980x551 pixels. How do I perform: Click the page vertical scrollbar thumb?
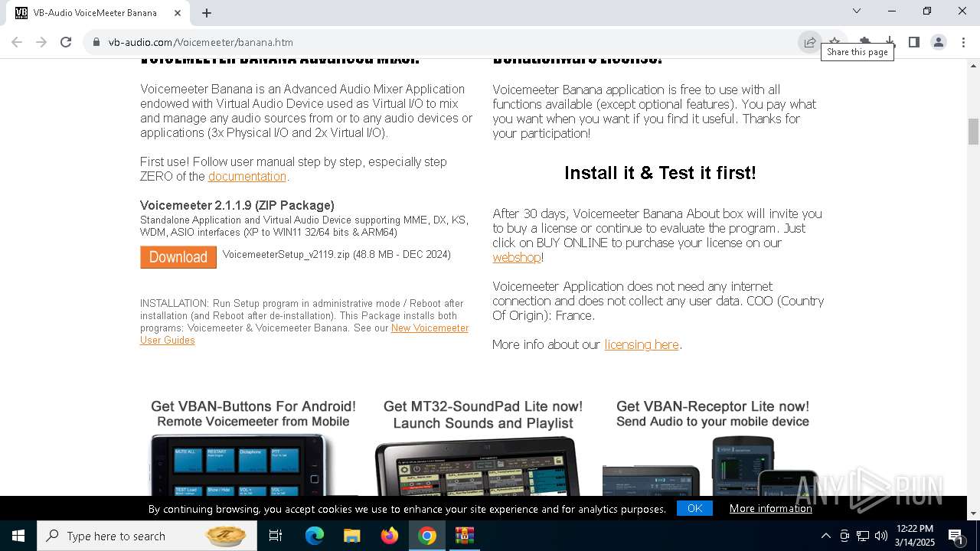click(x=973, y=132)
